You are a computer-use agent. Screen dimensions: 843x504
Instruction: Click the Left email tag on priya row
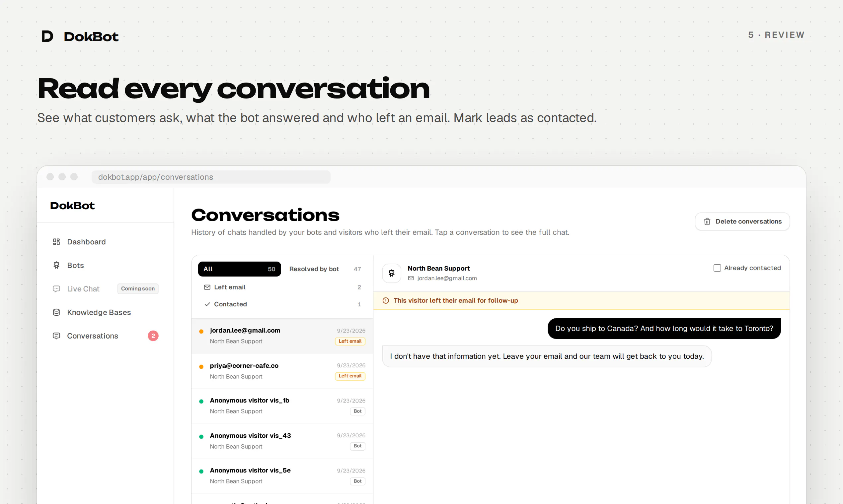coord(350,376)
